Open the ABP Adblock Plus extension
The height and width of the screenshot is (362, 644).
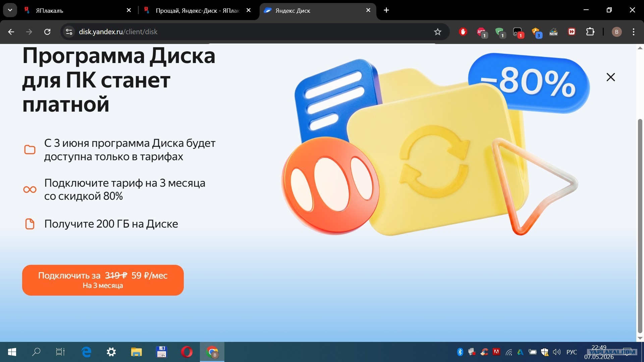click(x=482, y=32)
